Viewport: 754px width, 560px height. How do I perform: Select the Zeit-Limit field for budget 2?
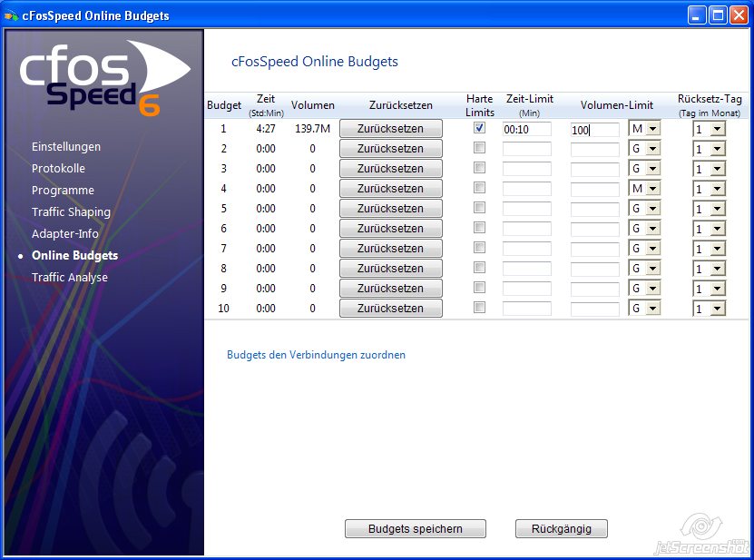[x=527, y=149]
